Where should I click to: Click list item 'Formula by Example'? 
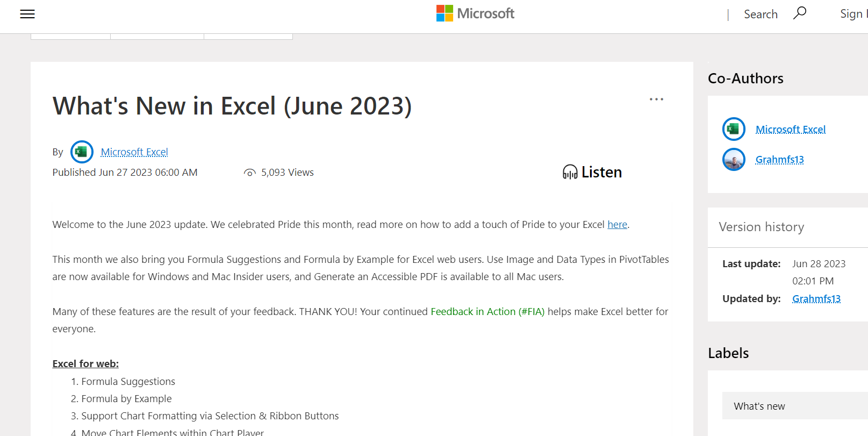[x=126, y=399]
